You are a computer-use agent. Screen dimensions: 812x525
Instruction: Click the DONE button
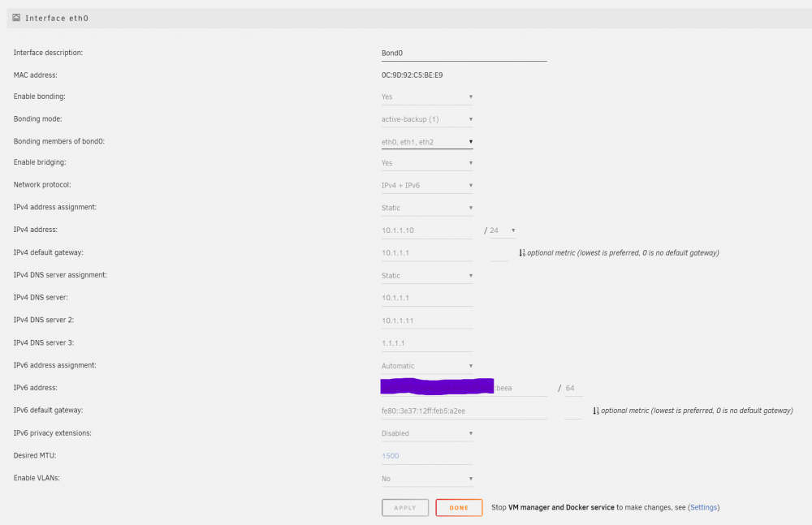click(459, 507)
